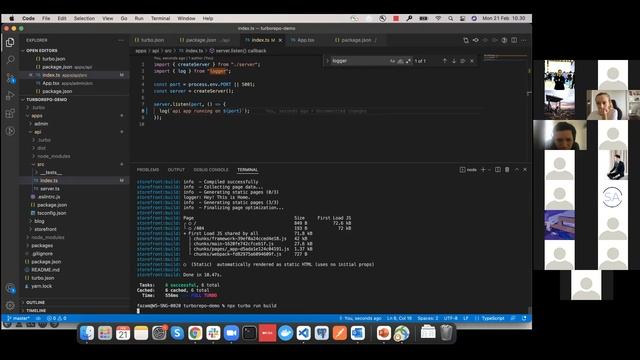Switch to the Output panel tab

tap(176, 170)
